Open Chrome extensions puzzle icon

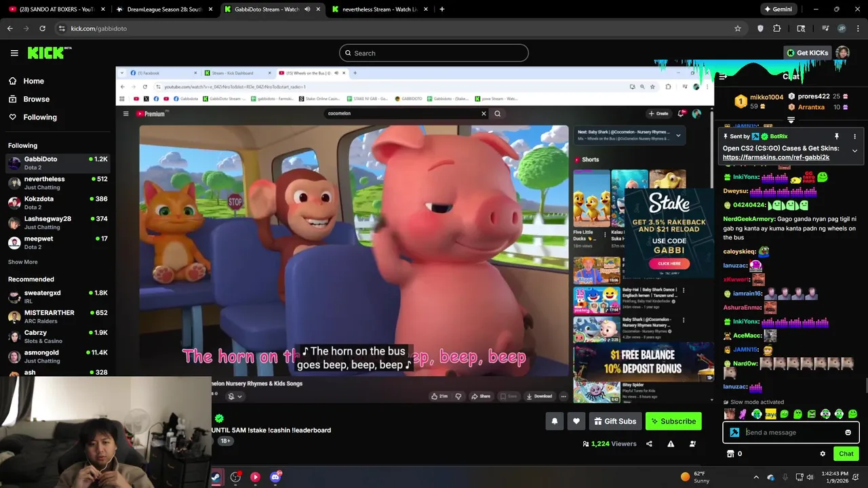(777, 28)
